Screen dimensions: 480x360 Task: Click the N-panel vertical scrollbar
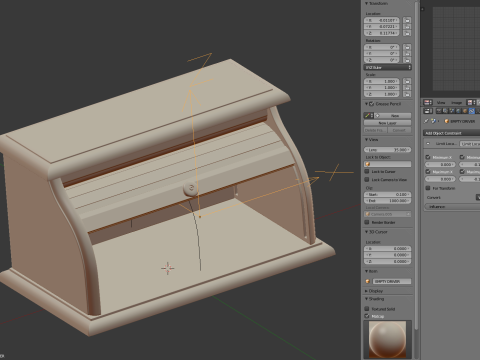[417, 166]
